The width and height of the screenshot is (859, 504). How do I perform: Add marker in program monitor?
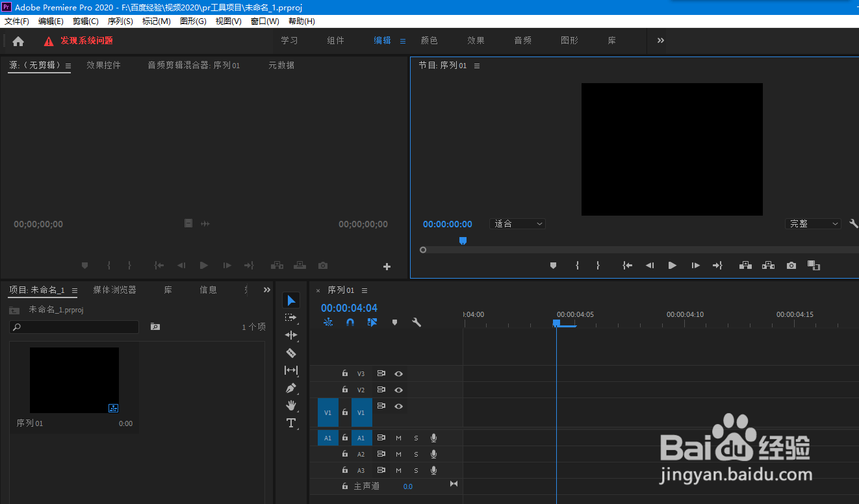[553, 266]
